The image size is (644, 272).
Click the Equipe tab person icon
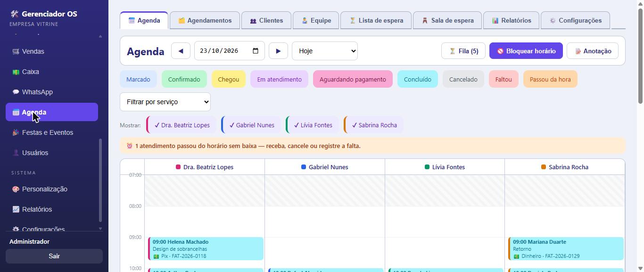(305, 20)
